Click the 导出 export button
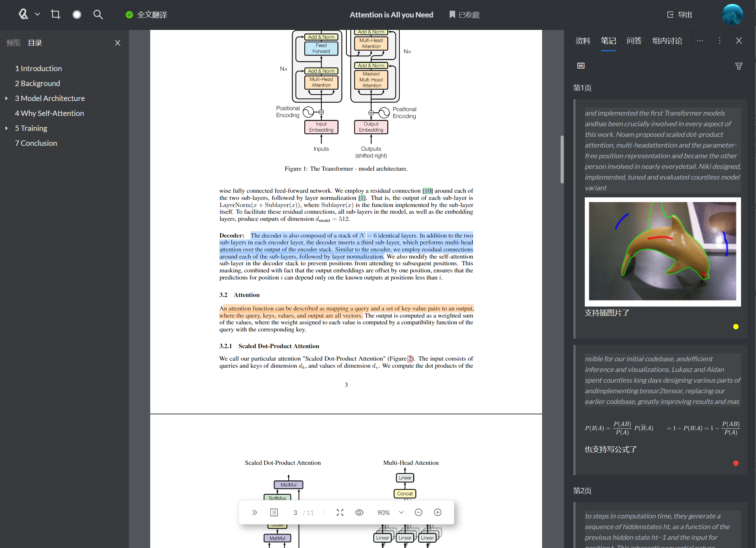Image resolution: width=756 pixels, height=548 pixels. [x=679, y=15]
